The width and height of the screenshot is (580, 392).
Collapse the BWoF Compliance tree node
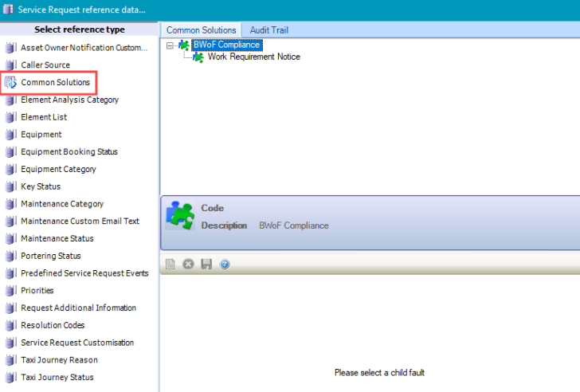170,45
